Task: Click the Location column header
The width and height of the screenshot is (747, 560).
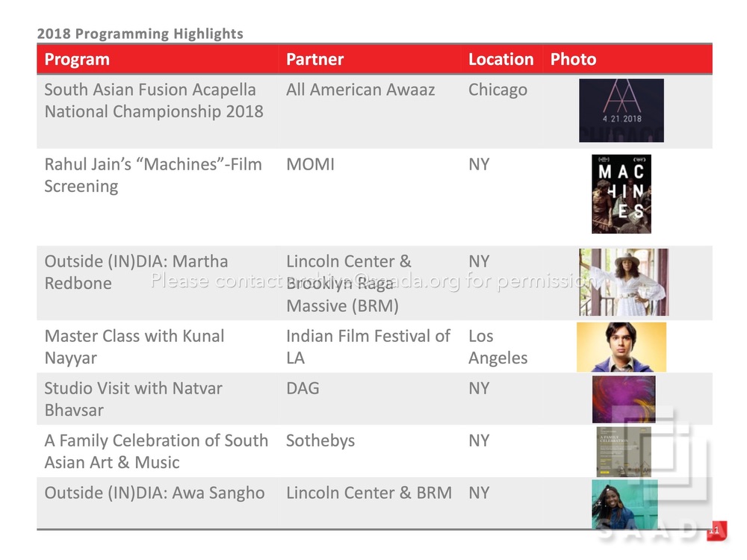Action: coord(500,60)
